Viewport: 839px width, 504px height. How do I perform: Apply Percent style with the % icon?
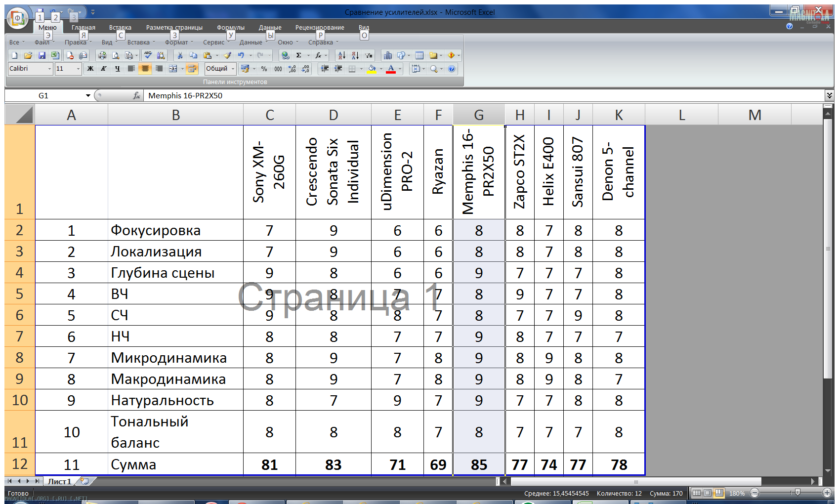(x=264, y=69)
